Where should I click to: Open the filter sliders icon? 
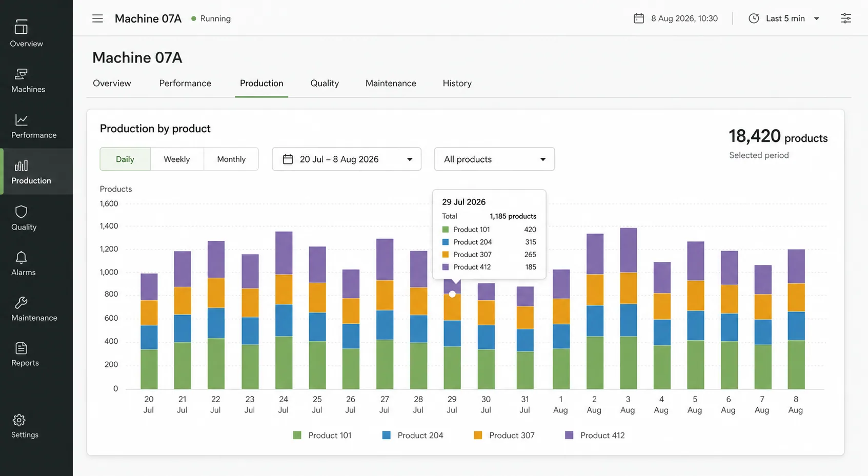846,18
